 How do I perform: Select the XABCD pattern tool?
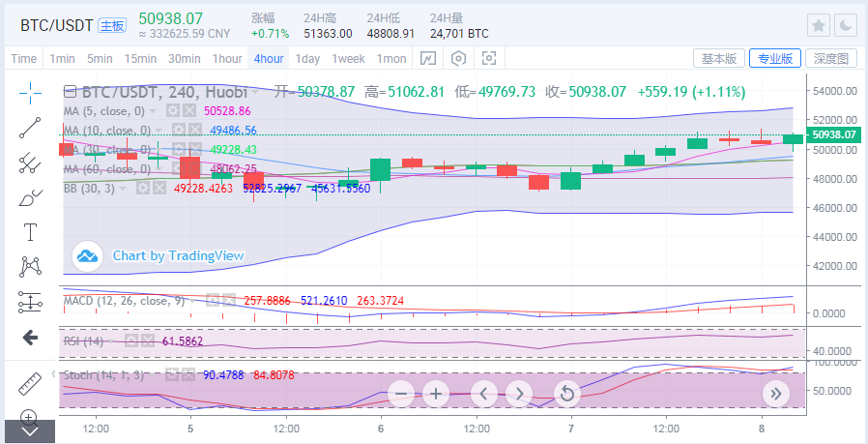tap(30, 267)
